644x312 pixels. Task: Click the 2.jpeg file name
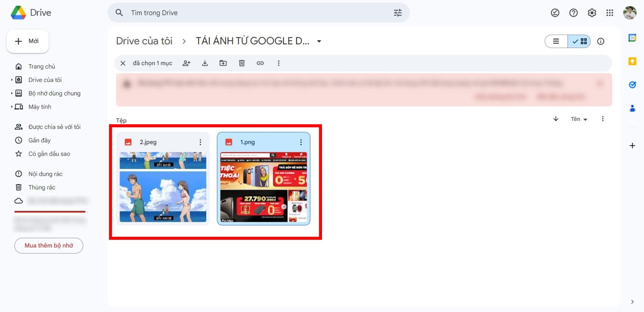click(148, 142)
